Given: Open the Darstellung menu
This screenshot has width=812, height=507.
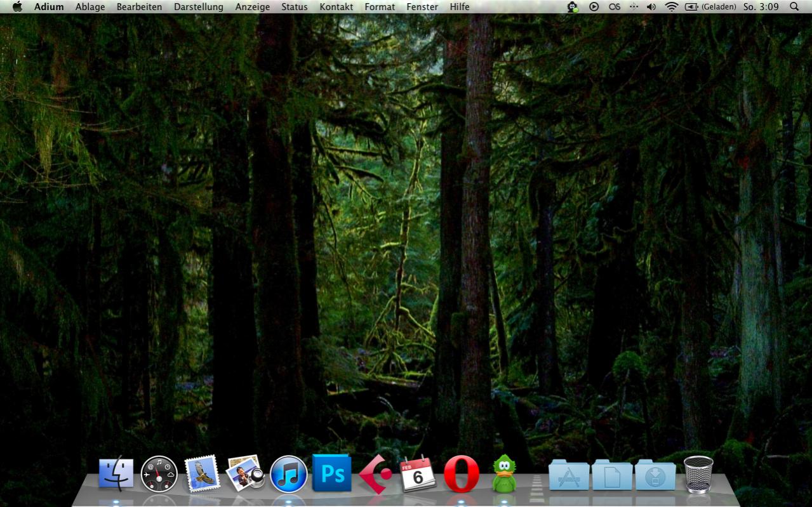Looking at the screenshot, I should 199,7.
